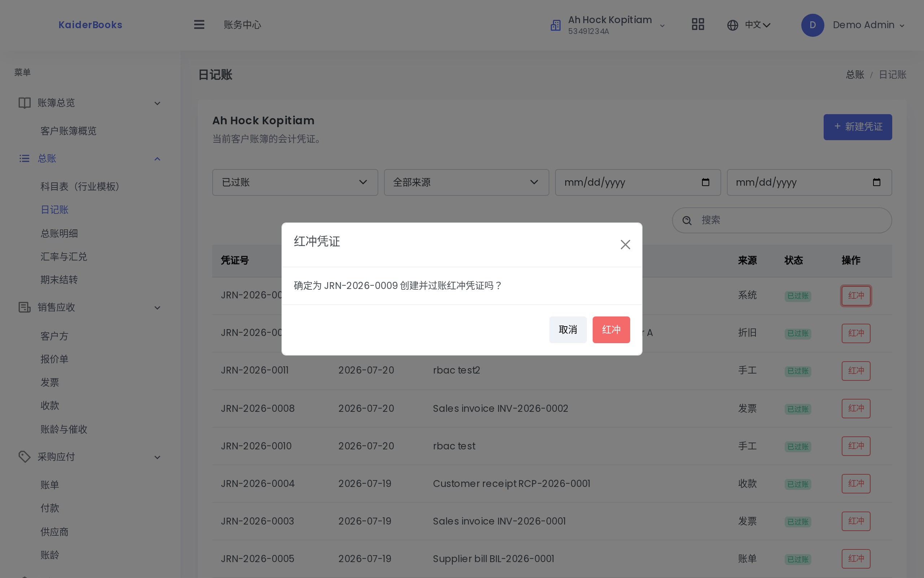Click voucher number JRN-2026-0011
The width and height of the screenshot is (924, 578).
tap(255, 370)
